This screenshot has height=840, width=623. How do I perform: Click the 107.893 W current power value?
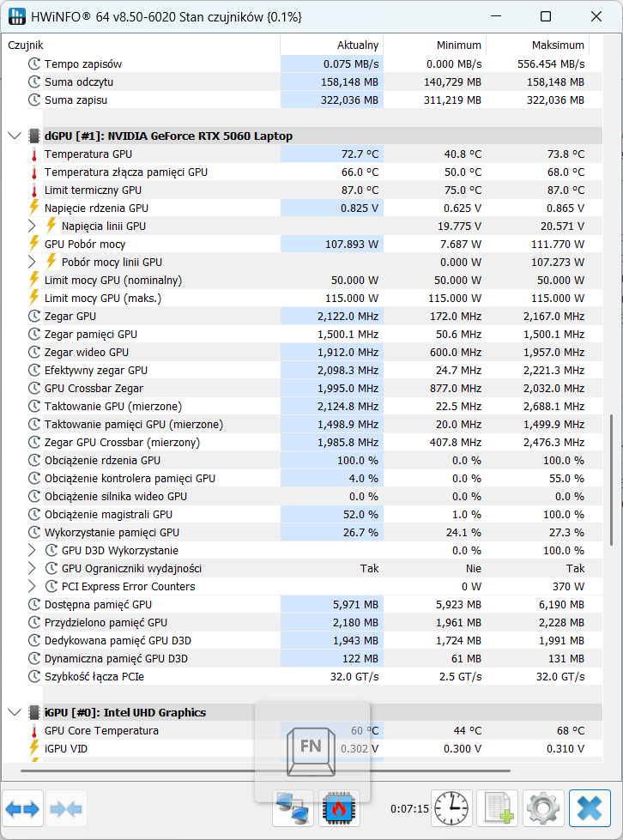click(352, 245)
